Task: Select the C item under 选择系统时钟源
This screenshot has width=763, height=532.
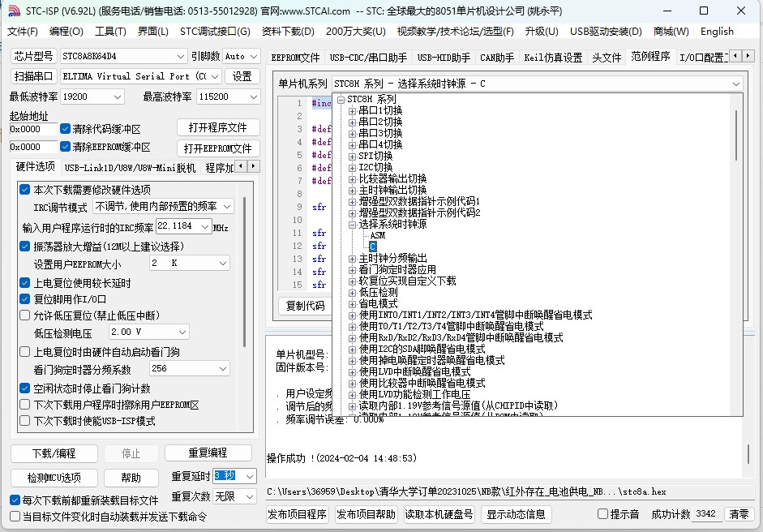Action: tap(373, 247)
